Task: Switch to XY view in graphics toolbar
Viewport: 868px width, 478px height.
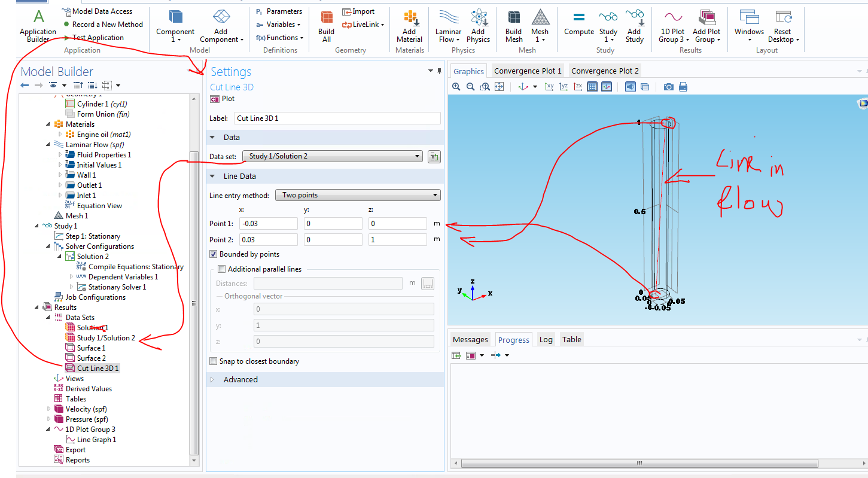Action: tap(549, 87)
